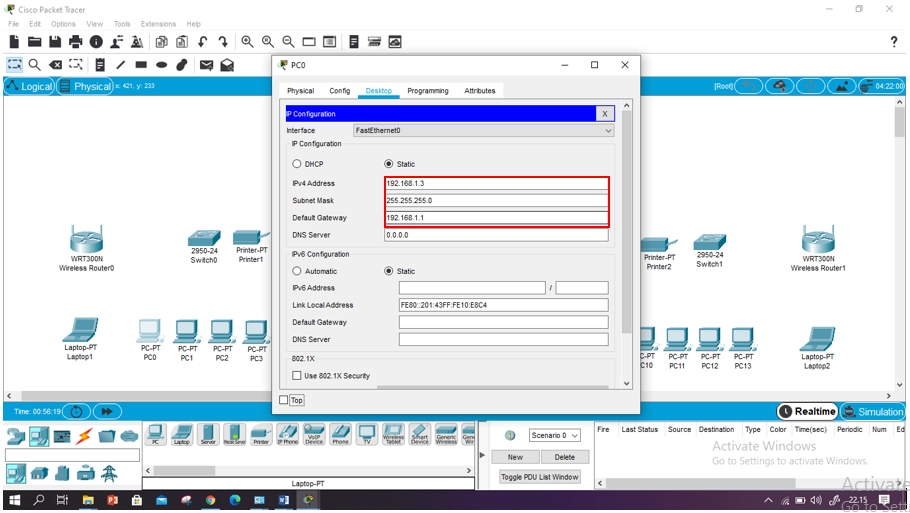The image size is (910, 513).
Task: Pick the Printer device from device palette
Action: point(261,434)
